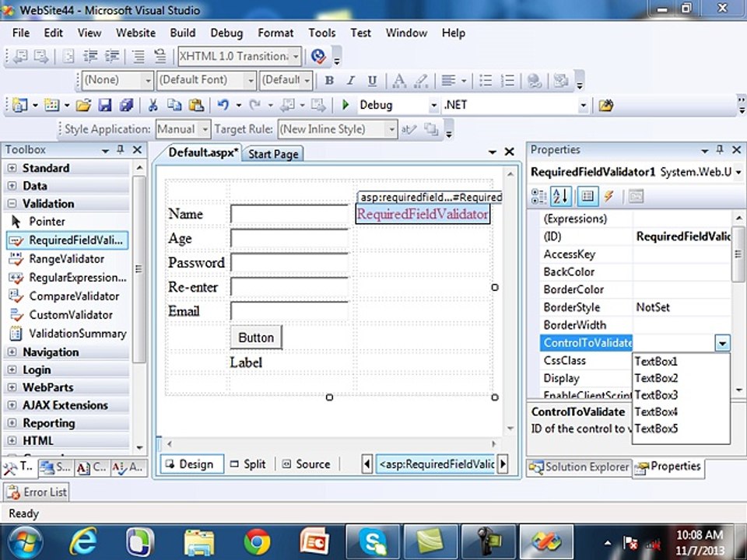Open the Solution Explorer tab
The height and width of the screenshot is (560, 747).
pyautogui.click(x=579, y=467)
